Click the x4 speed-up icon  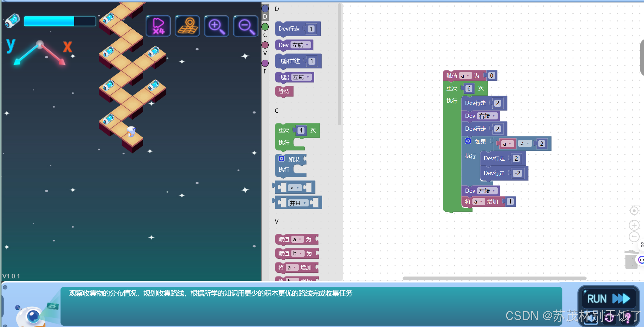[x=158, y=26]
